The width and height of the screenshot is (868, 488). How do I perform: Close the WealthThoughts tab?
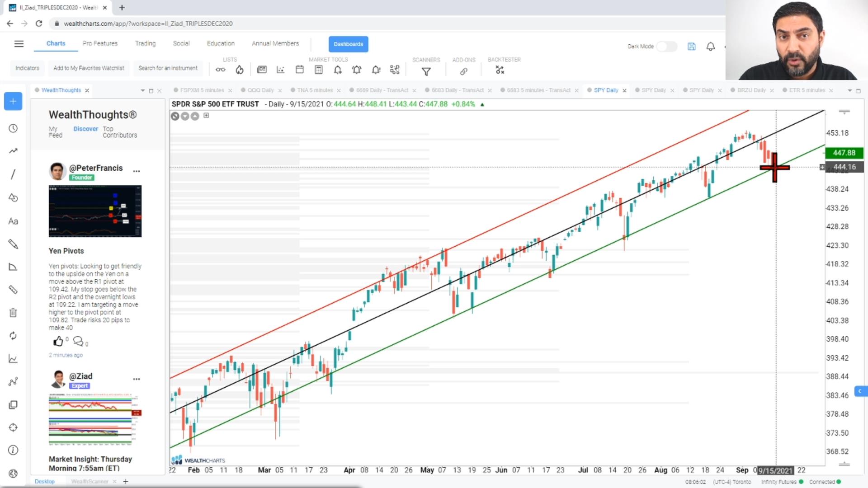click(x=87, y=90)
